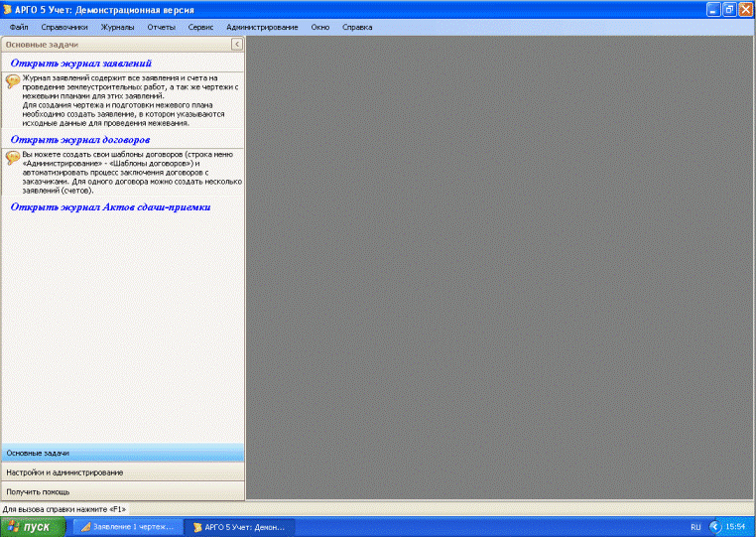This screenshot has height=537, width=756.
Task: Click the АРГО 5 Учет taskbar button
Action: coord(238,526)
